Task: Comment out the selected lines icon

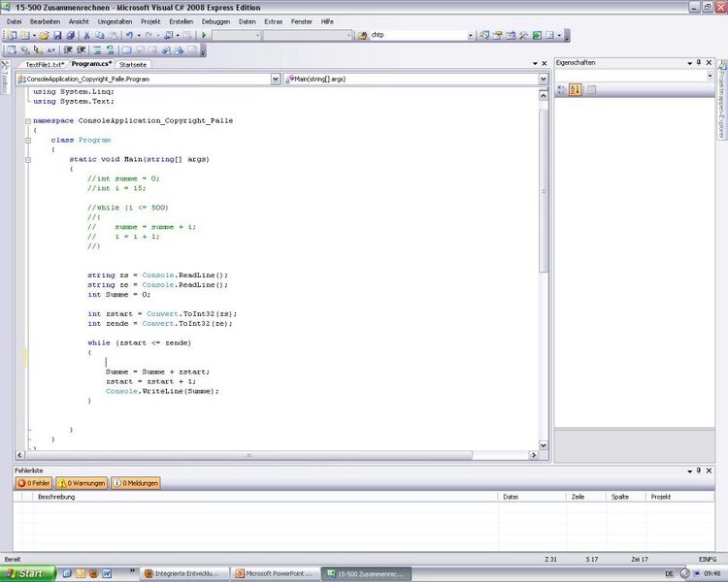Action: coord(97,50)
